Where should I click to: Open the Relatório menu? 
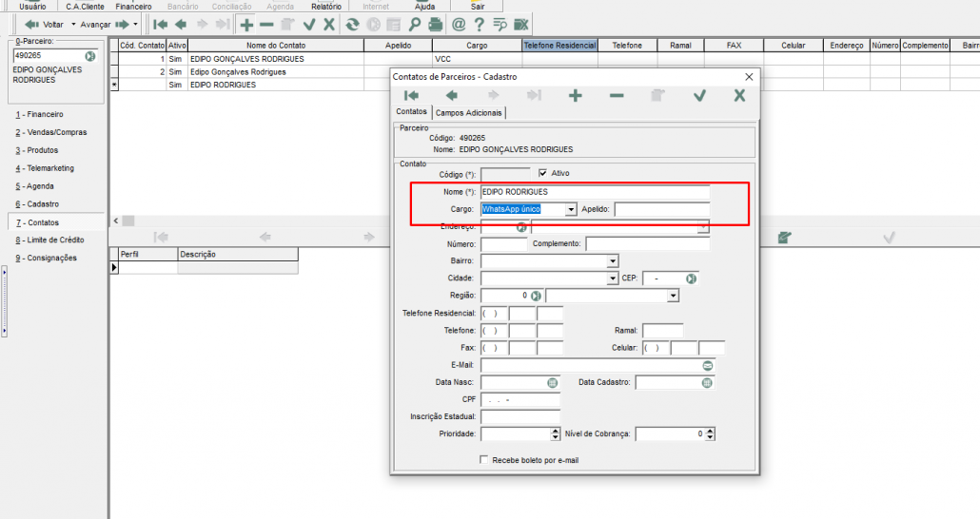pyautogui.click(x=326, y=7)
